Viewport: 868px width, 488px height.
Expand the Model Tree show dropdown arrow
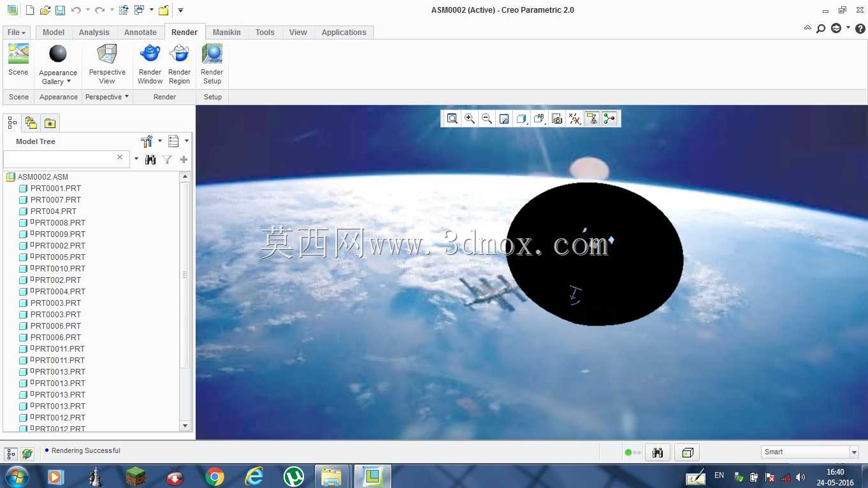(x=187, y=141)
